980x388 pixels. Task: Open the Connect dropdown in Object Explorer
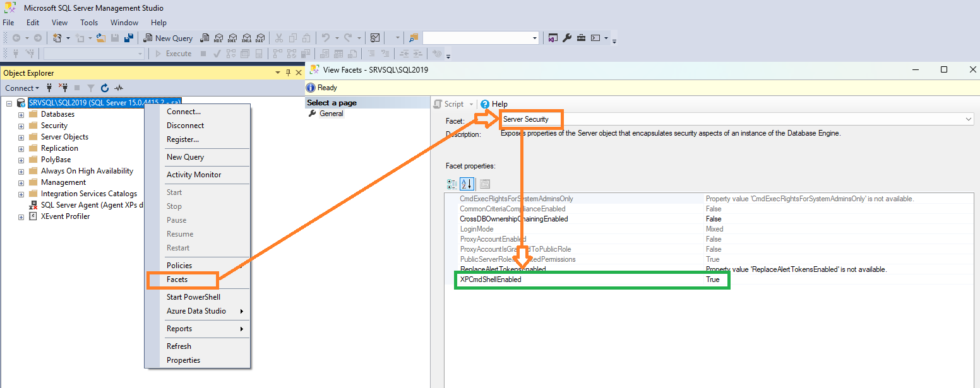(22, 88)
